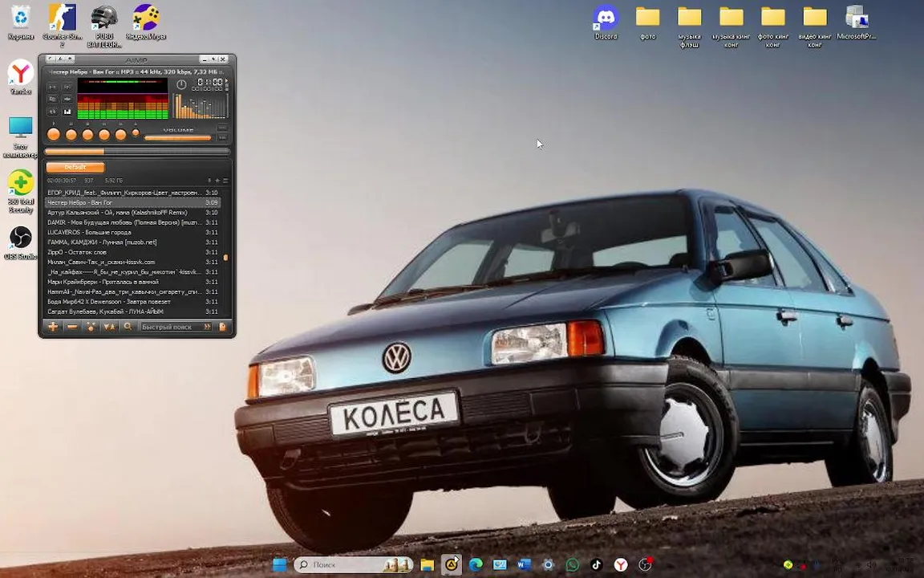Add files with the plus button
This screenshot has height=578, width=924.
(53, 327)
